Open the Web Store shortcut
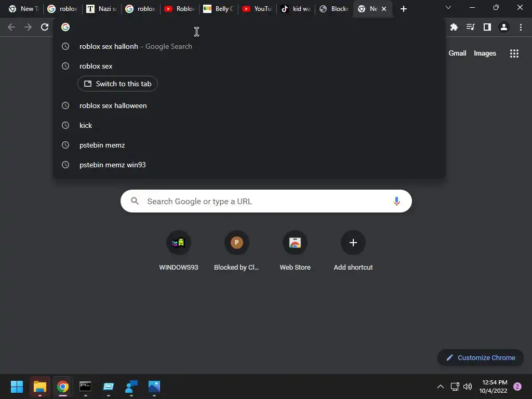Image resolution: width=532 pixels, height=399 pixels. coord(295,251)
